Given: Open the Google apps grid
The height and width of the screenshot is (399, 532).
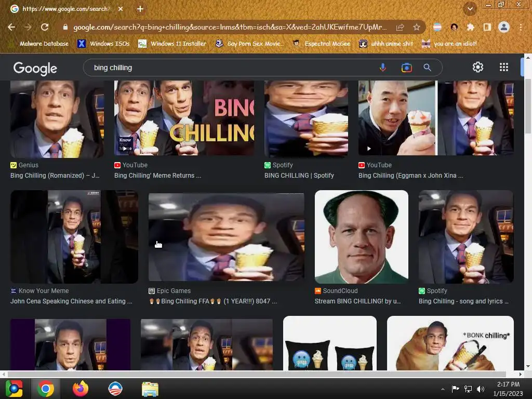Looking at the screenshot, I should click(504, 67).
